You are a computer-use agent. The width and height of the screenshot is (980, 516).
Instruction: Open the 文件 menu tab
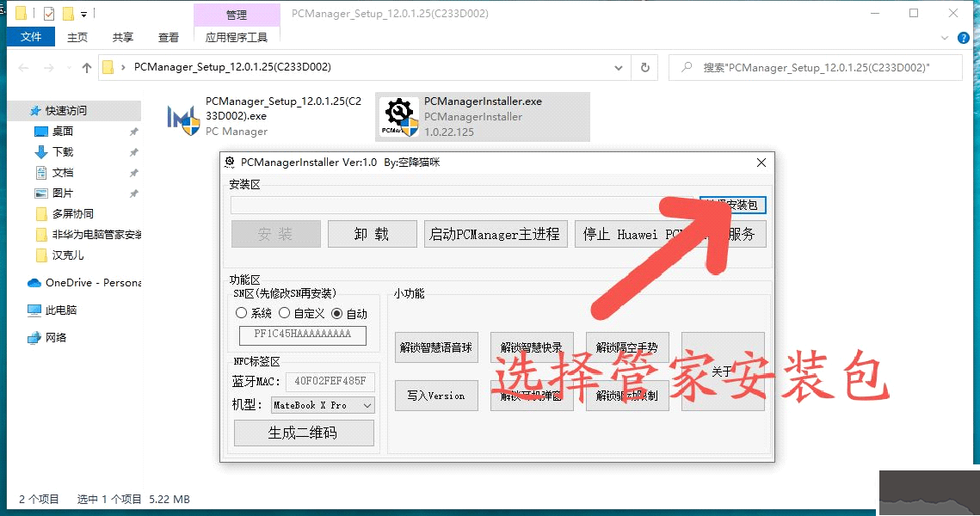click(x=31, y=37)
